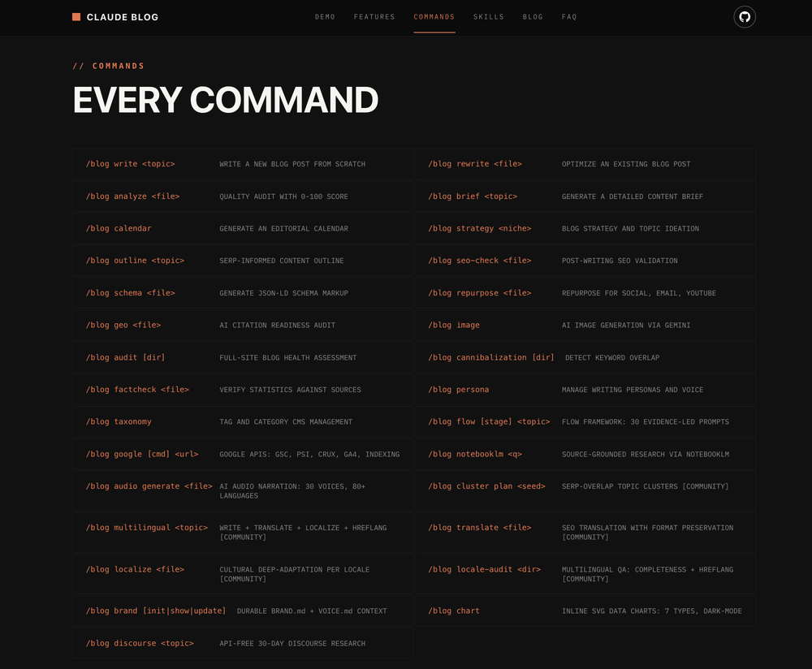Click the 'Every Command' heading

[x=225, y=99]
